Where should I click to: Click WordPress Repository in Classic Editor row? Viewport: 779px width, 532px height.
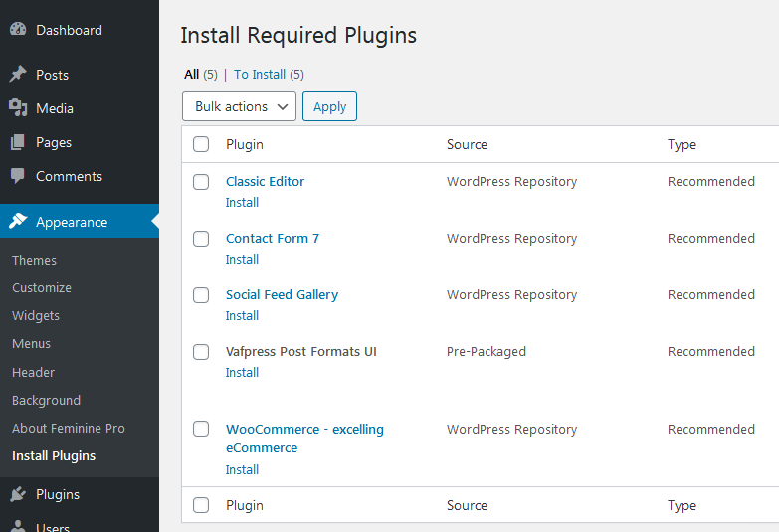pyautogui.click(x=511, y=181)
